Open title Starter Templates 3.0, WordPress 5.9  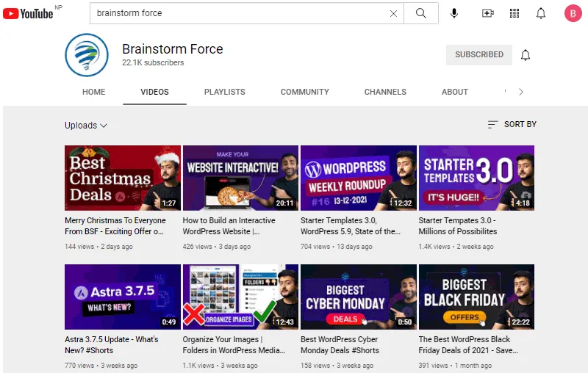click(351, 226)
